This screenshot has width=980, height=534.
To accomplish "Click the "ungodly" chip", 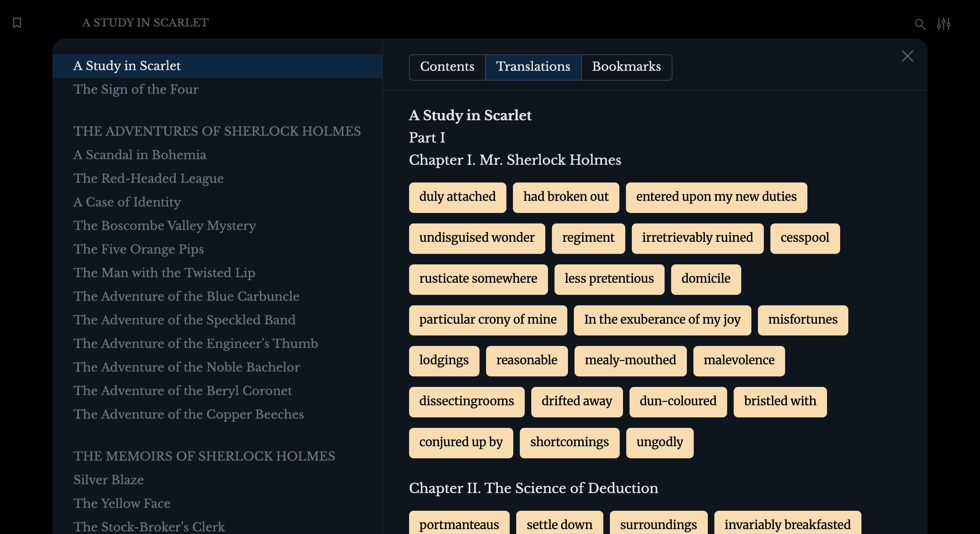I will tap(659, 443).
